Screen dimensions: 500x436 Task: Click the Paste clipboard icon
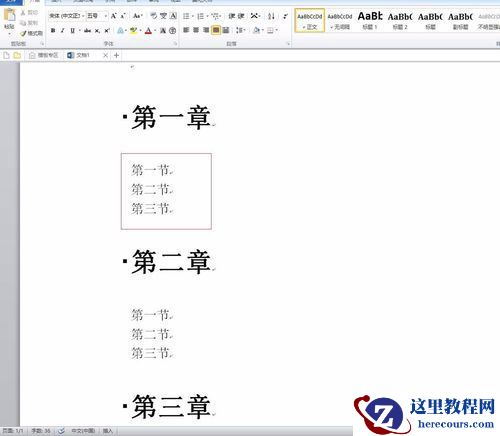click(x=9, y=16)
